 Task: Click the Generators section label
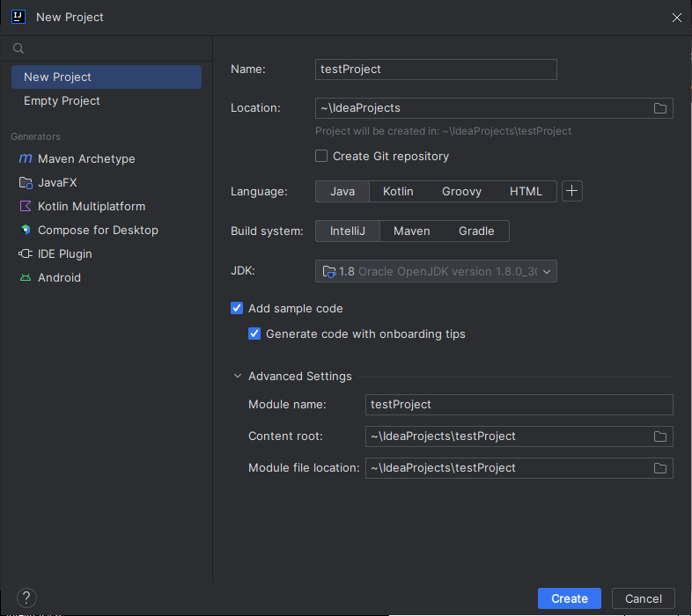[x=35, y=136]
